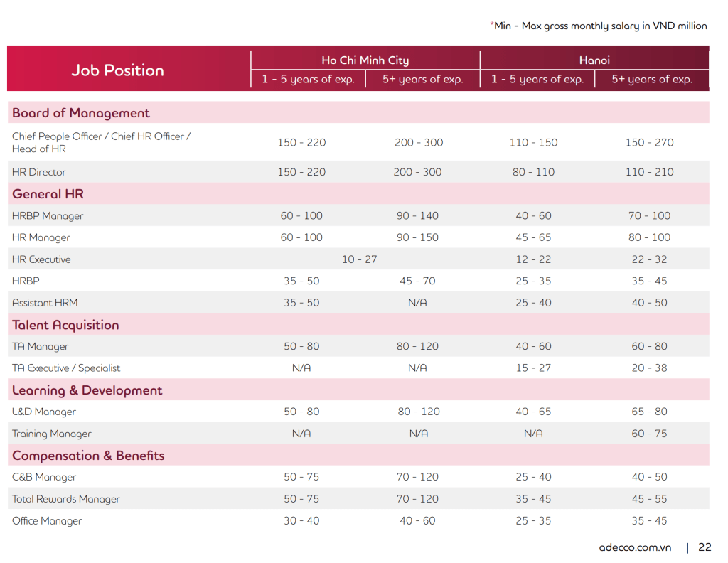Select the HRBP Manager row label
This screenshot has width=728, height=563.
pyautogui.click(x=48, y=215)
